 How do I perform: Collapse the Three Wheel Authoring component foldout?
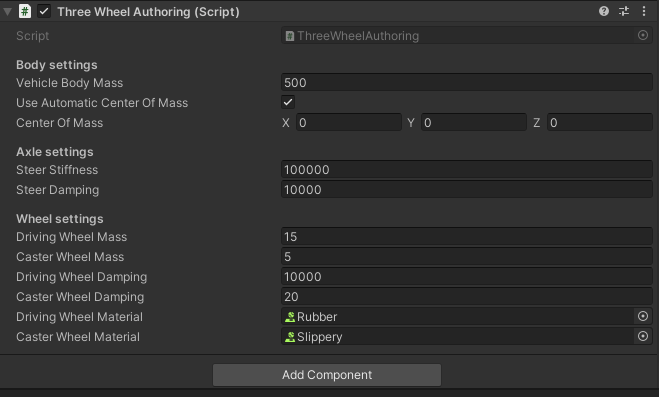click(8, 11)
